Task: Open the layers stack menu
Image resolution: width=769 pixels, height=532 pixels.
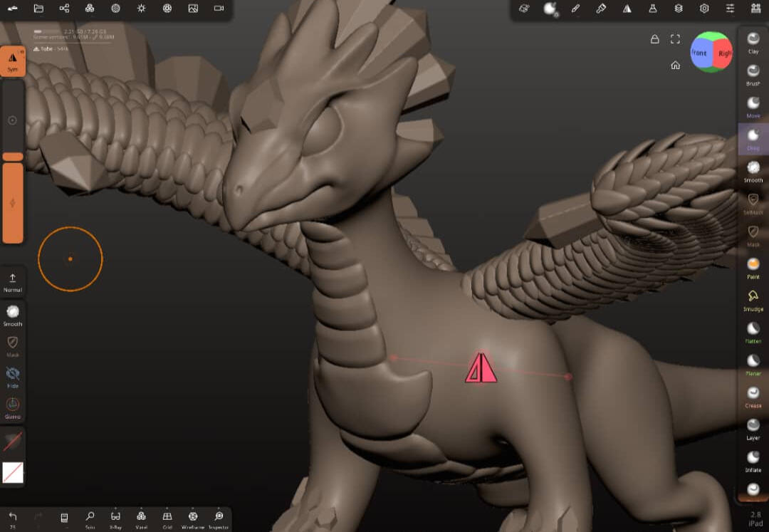Action: pyautogui.click(x=679, y=9)
